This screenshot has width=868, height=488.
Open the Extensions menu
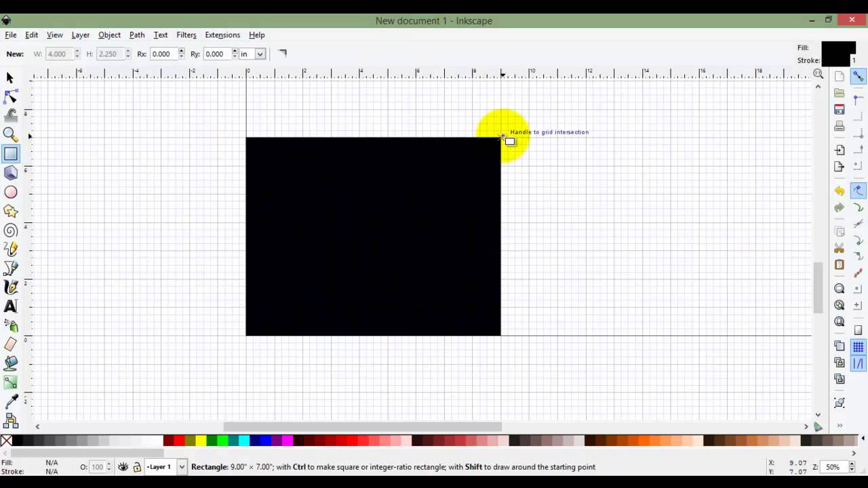222,35
